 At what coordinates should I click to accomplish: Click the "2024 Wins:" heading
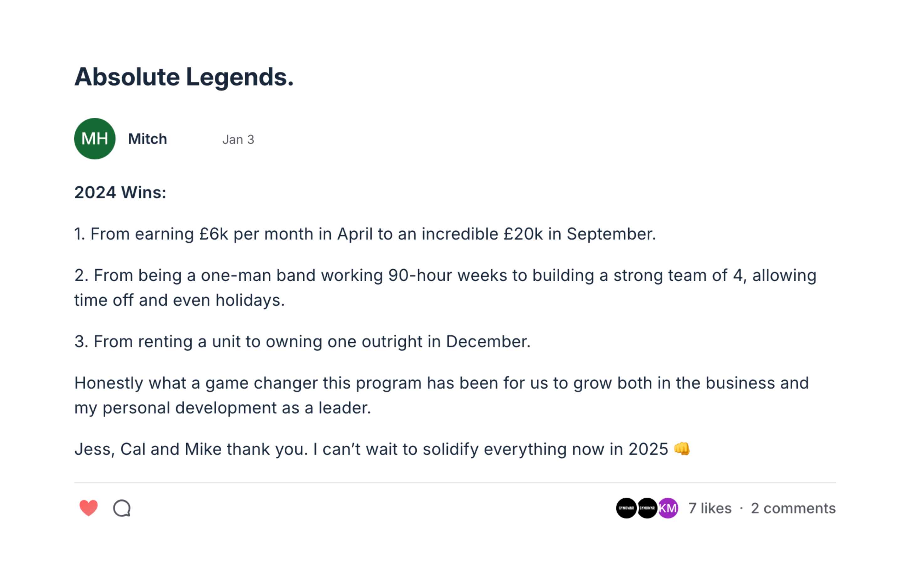pos(120,192)
